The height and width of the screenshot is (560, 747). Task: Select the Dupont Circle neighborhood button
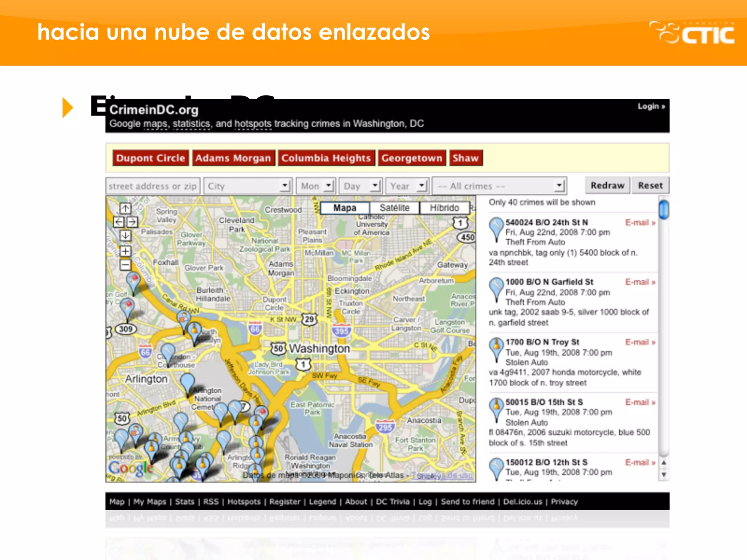pos(151,158)
